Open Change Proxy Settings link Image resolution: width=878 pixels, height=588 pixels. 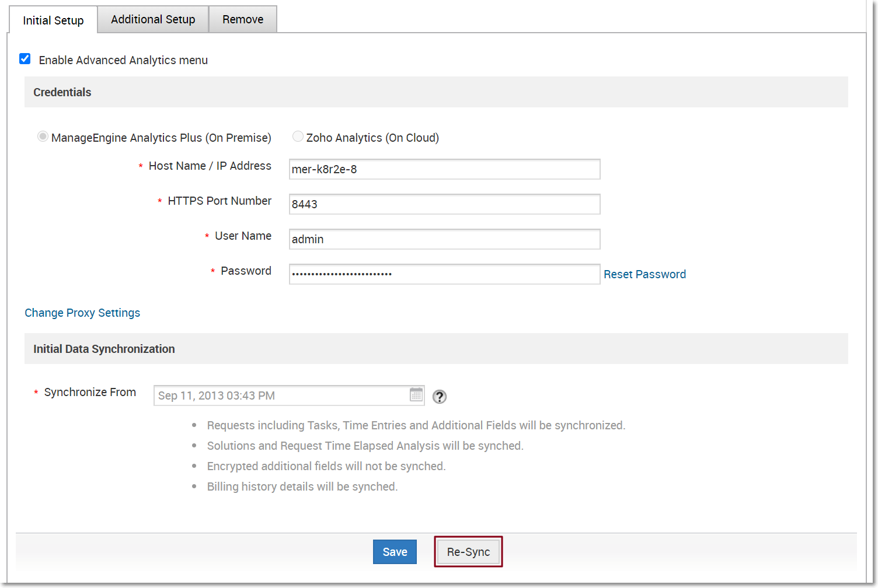tap(82, 313)
